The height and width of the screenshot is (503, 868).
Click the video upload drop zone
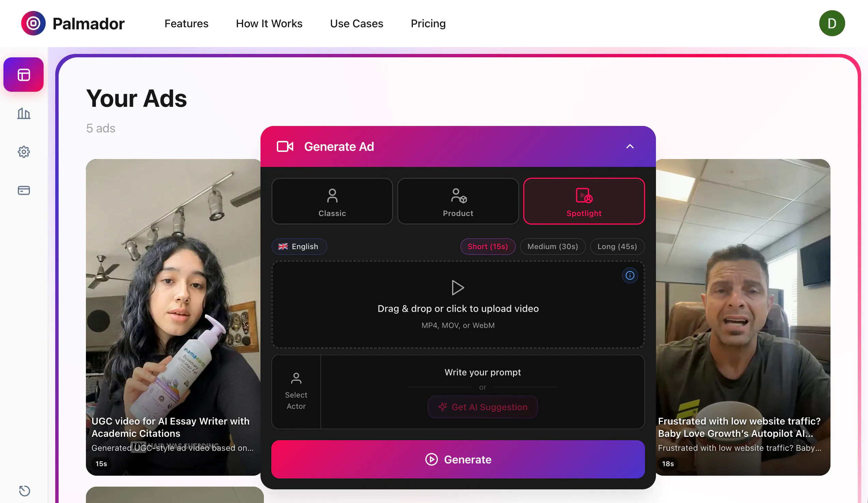[458, 305]
